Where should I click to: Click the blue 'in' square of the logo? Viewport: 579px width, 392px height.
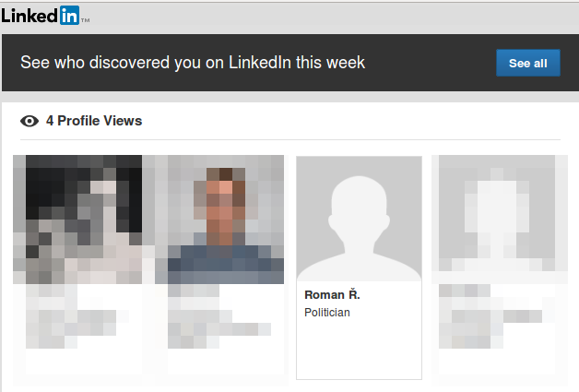pos(70,16)
